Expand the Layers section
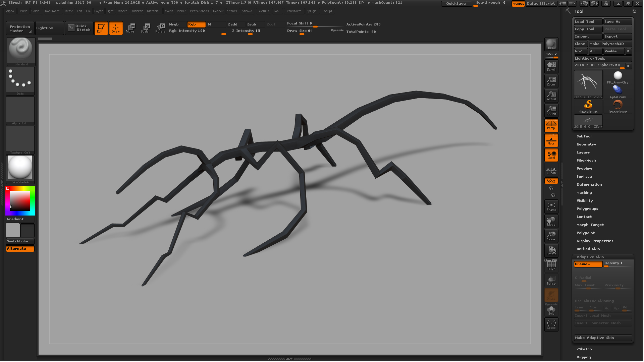Screen dimensions: 644x362 point(583,153)
